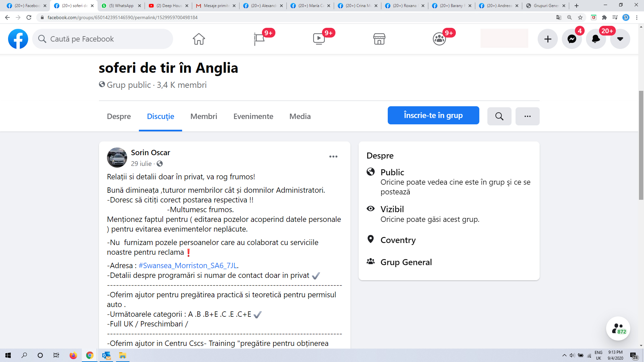Click the Facebook logo icon

tap(18, 39)
